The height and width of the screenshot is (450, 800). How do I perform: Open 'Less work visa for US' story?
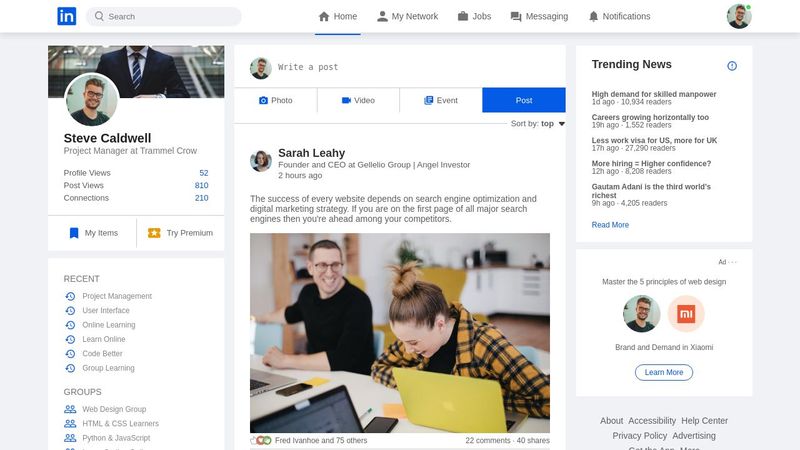[654, 140]
